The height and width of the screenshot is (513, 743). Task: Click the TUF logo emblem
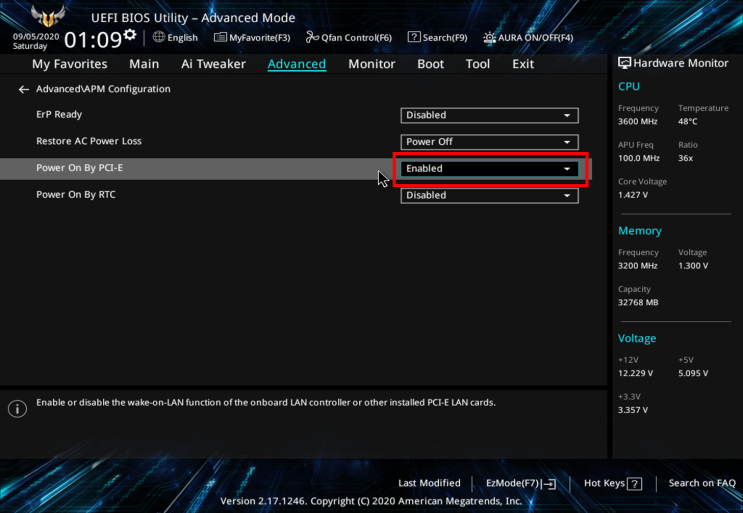coord(48,16)
